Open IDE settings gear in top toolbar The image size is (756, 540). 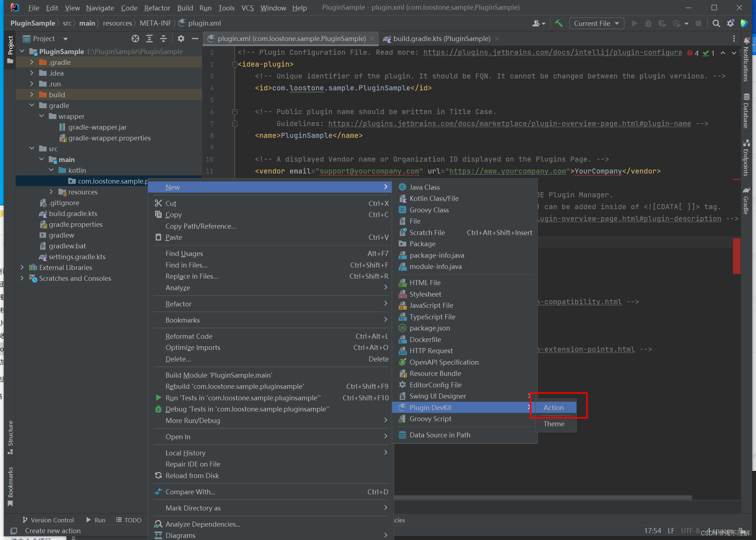730,23
